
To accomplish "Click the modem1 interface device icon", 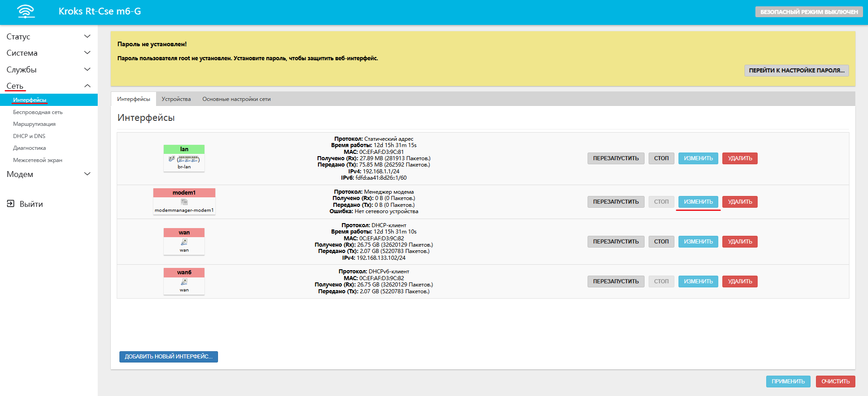I will pos(184,202).
